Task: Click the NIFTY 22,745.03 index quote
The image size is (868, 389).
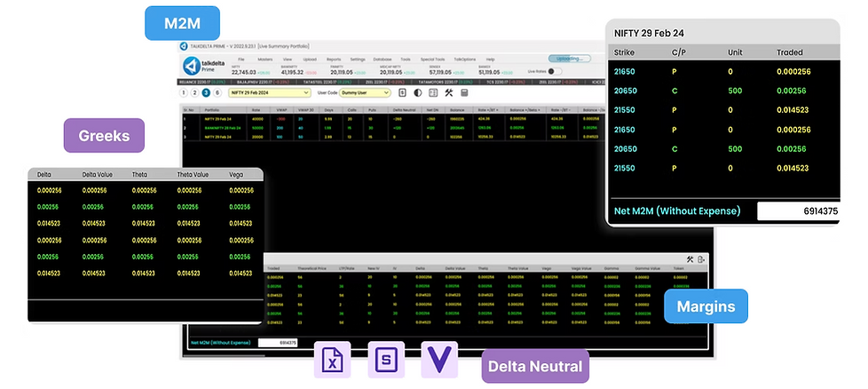Action: pyautogui.click(x=251, y=70)
